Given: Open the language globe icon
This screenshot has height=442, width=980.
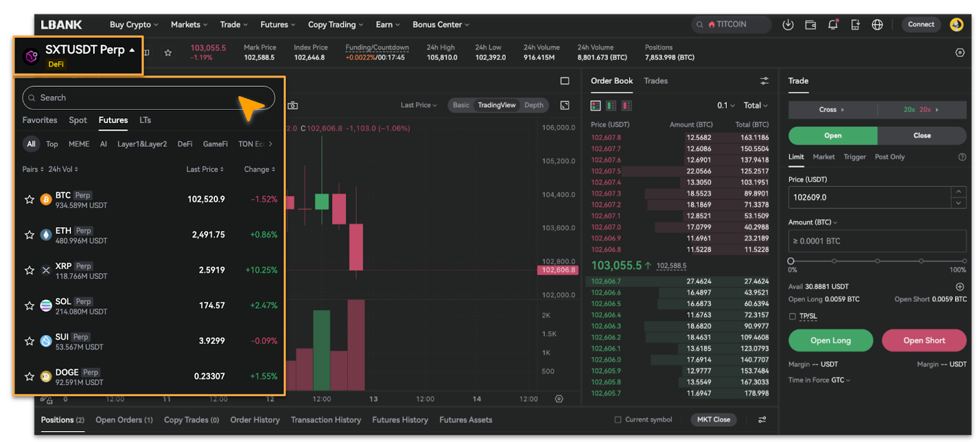Looking at the screenshot, I should click(877, 24).
